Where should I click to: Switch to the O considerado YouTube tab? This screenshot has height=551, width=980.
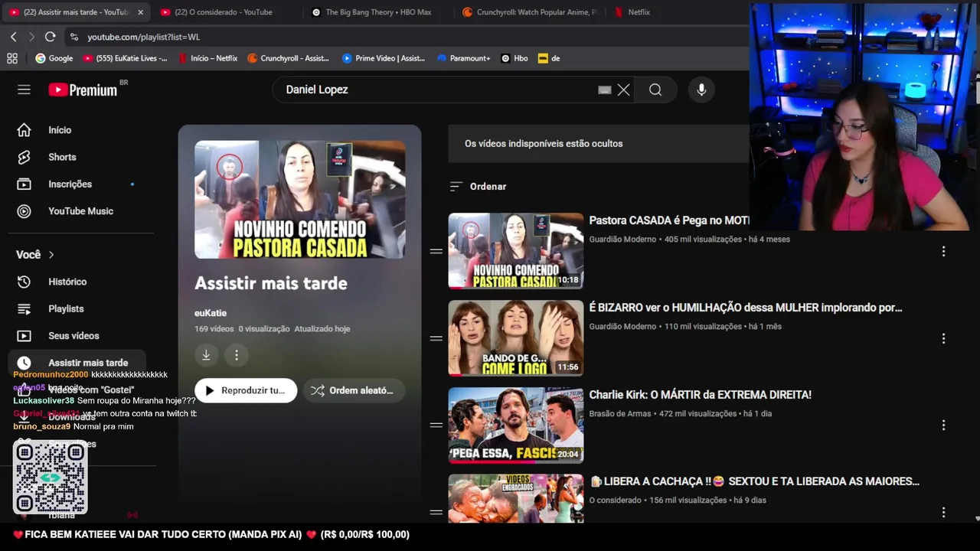pyautogui.click(x=224, y=12)
